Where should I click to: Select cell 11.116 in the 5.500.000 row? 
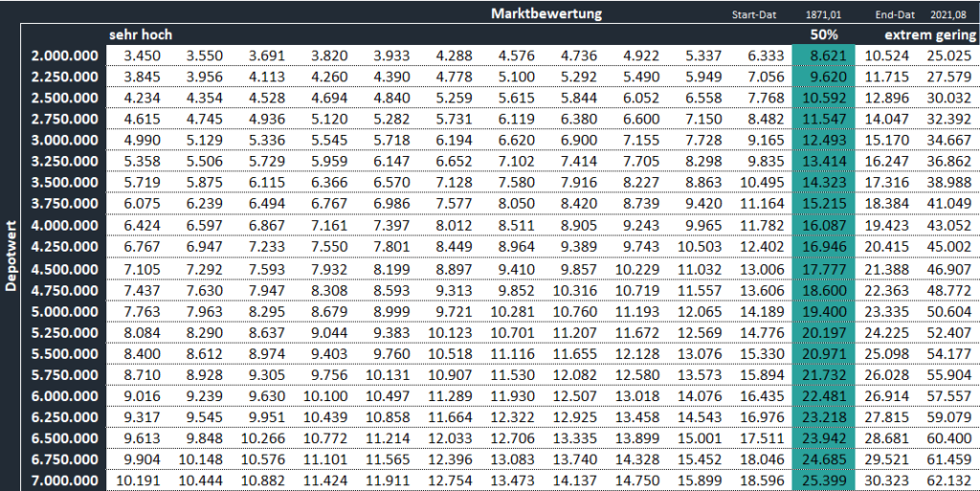click(513, 354)
